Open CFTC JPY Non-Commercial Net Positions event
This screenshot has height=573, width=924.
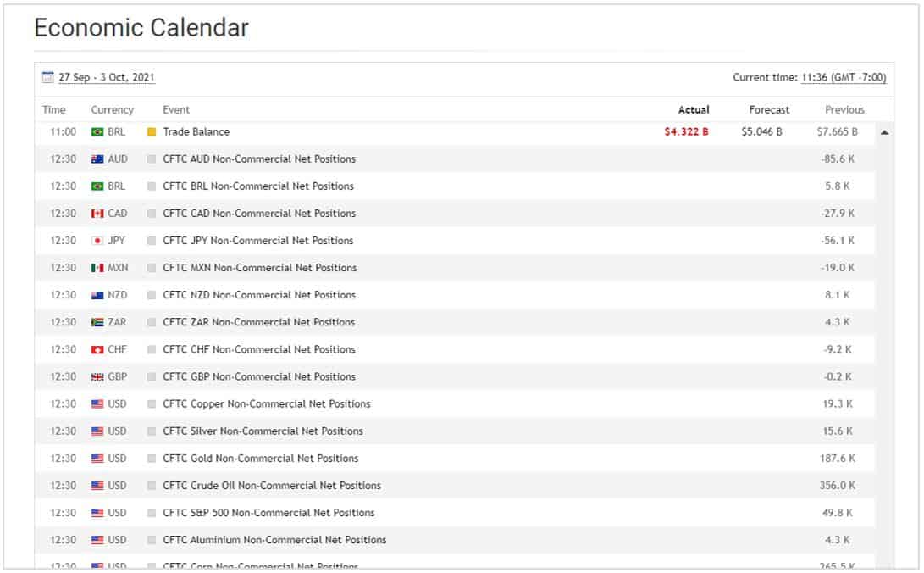[258, 241]
